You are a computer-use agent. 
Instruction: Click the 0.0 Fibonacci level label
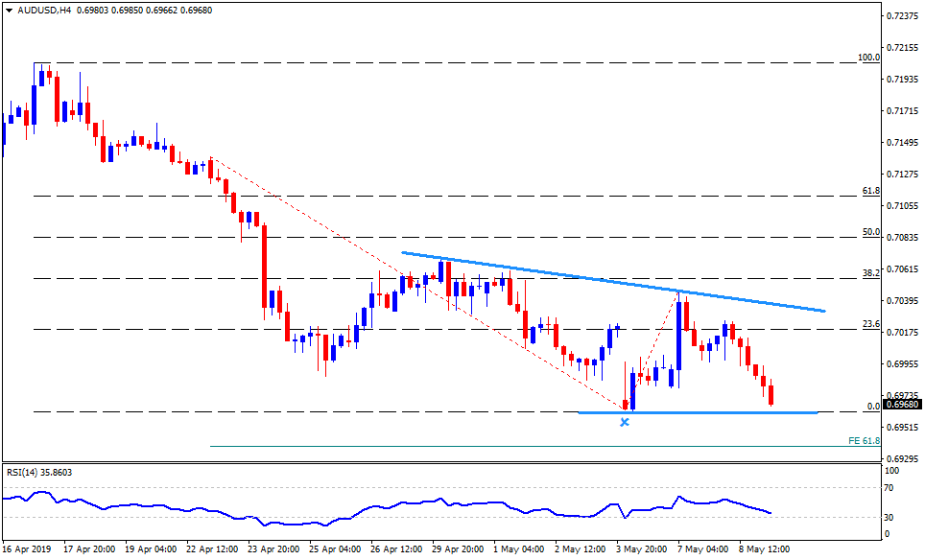point(872,407)
